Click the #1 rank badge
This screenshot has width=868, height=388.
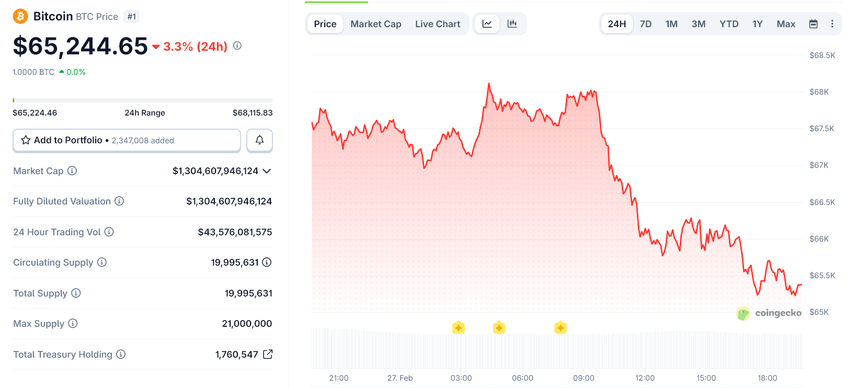pos(132,17)
